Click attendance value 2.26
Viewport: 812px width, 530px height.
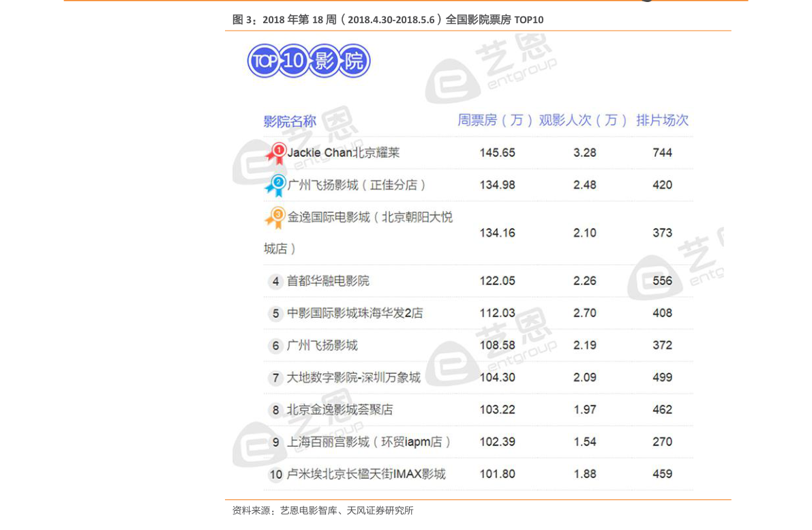point(585,281)
